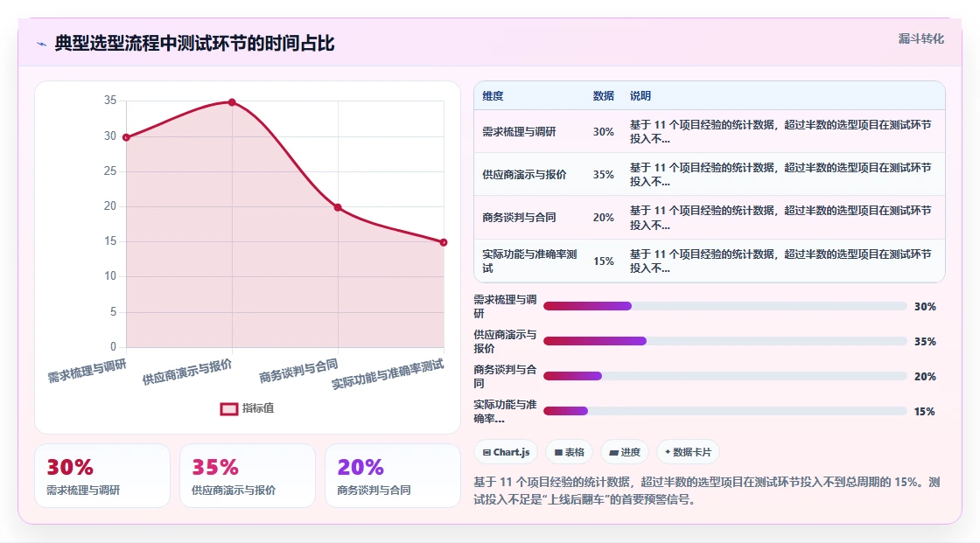Click the 需求梳理与调研 progress bar
The height and width of the screenshot is (543, 980).
click(x=725, y=306)
